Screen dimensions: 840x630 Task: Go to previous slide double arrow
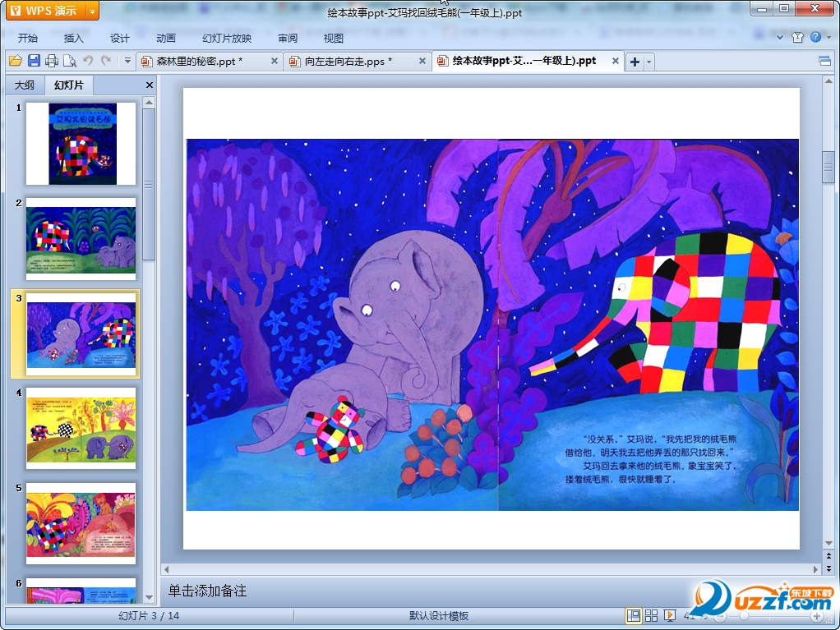pyautogui.click(x=828, y=556)
